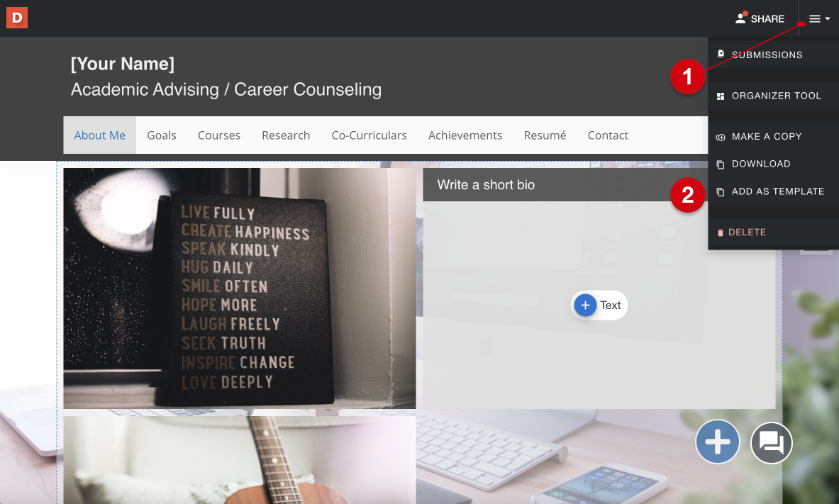Select the Co-Curriculars tab
839x504 pixels.
(x=370, y=135)
